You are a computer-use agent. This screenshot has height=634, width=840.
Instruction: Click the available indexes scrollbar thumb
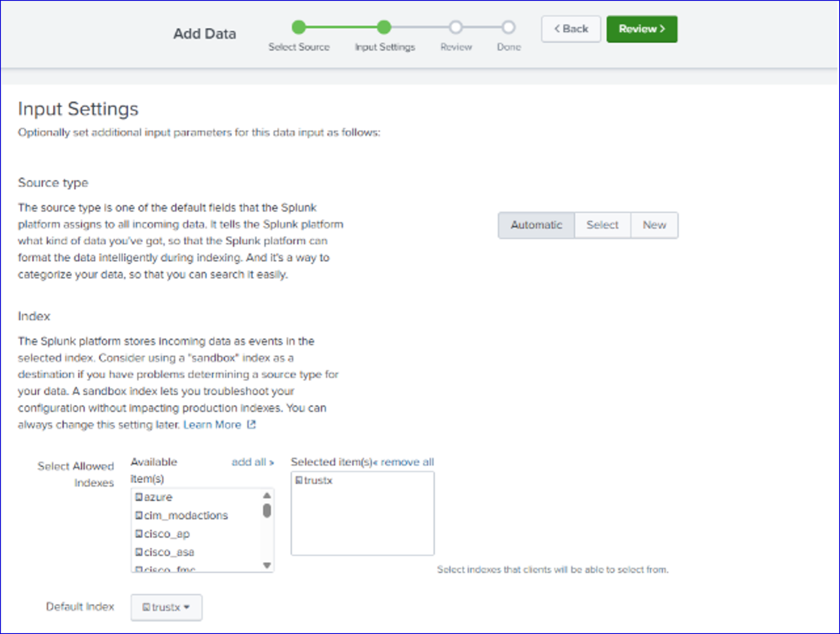tap(267, 511)
